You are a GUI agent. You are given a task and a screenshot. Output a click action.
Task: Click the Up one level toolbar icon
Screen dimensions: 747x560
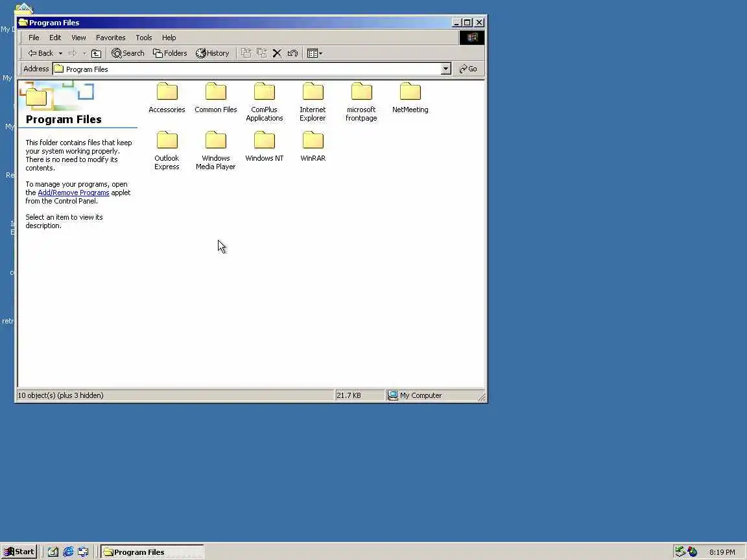coord(96,53)
